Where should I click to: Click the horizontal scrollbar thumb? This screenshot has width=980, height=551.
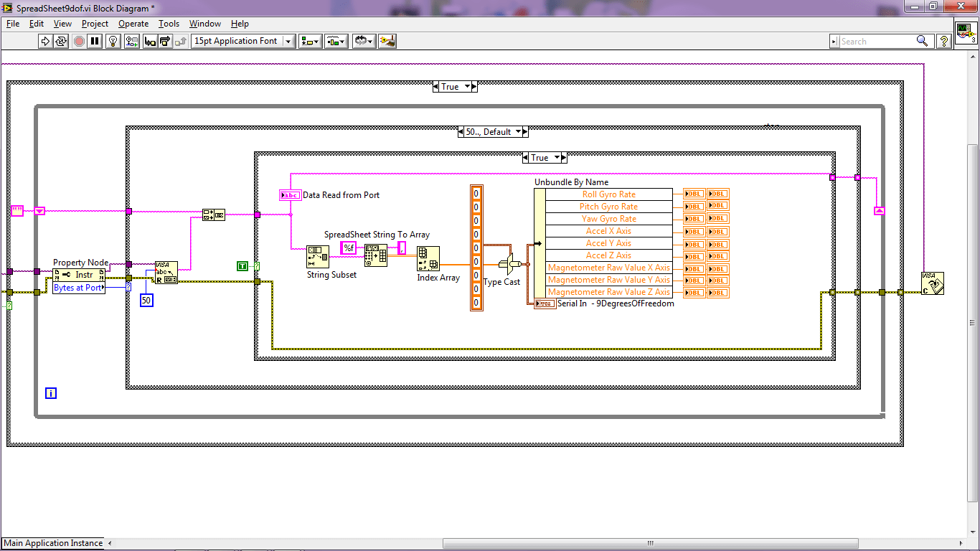click(651, 543)
